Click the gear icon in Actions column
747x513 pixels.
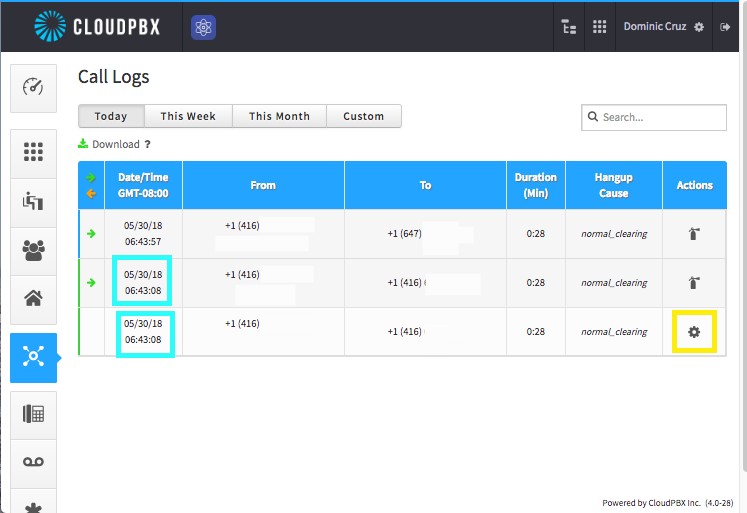pyautogui.click(x=694, y=332)
